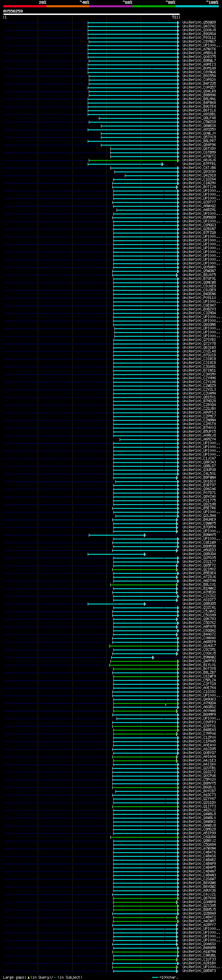222x980 pixels.
Task: Select hit label UniRef100_B4FZU5
Action: tap(199, 84)
